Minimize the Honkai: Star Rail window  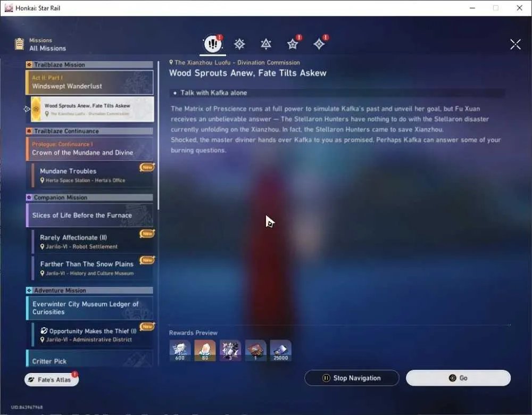[472, 8]
